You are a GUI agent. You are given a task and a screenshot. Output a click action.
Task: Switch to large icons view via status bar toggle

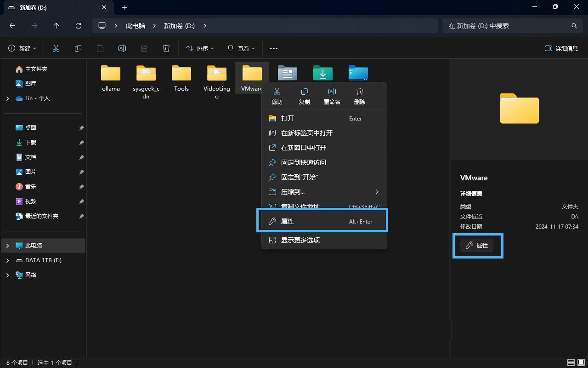[581, 362]
